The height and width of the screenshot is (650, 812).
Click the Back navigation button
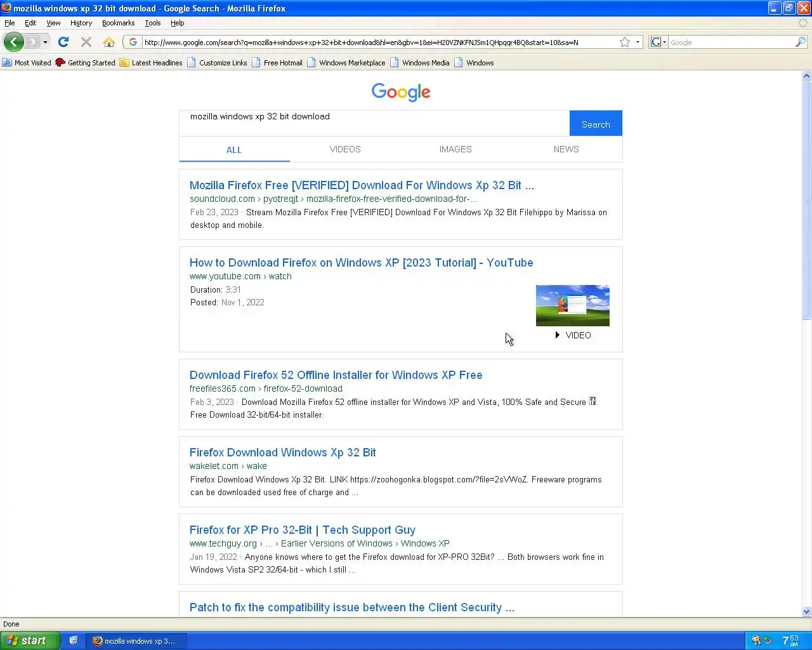14,42
